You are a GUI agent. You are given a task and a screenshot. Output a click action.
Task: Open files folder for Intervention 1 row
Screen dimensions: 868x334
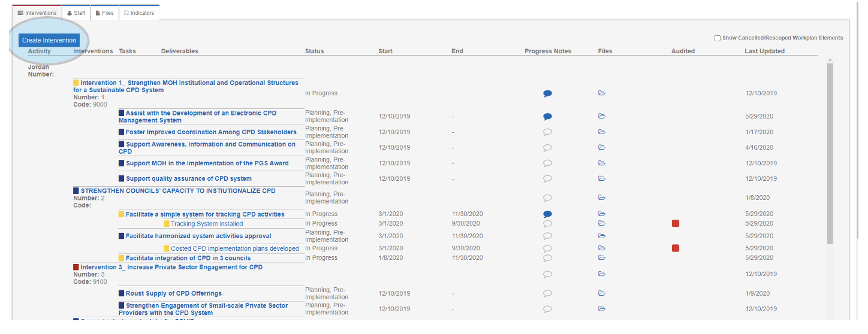click(602, 93)
